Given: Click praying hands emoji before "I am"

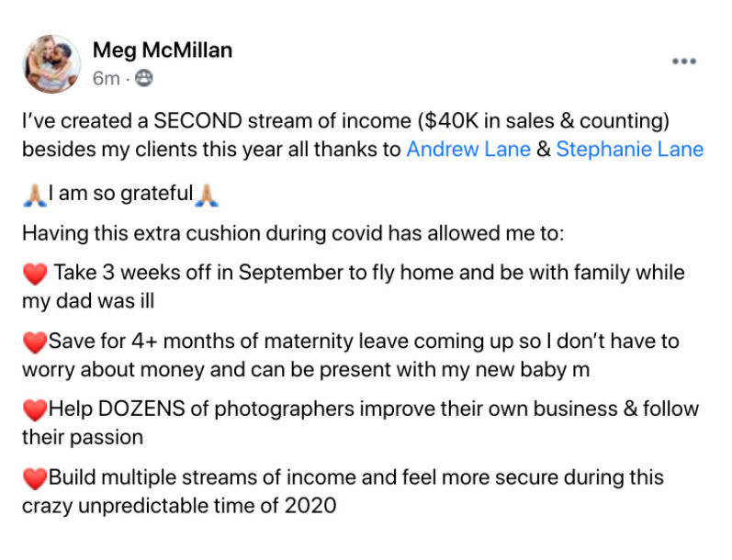Looking at the screenshot, I should 35,194.
